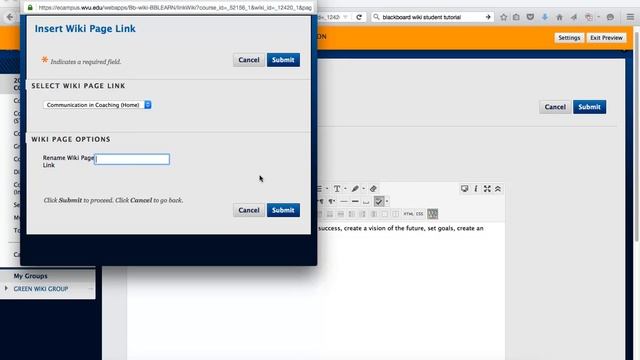Click the popup URL address text

(175, 7)
